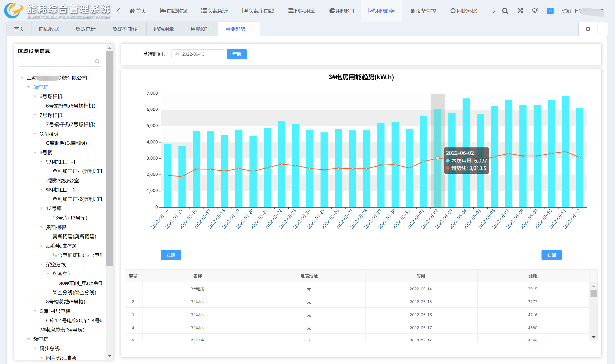
Task: Collapse the 3#电房 tree node
Action: [29, 87]
